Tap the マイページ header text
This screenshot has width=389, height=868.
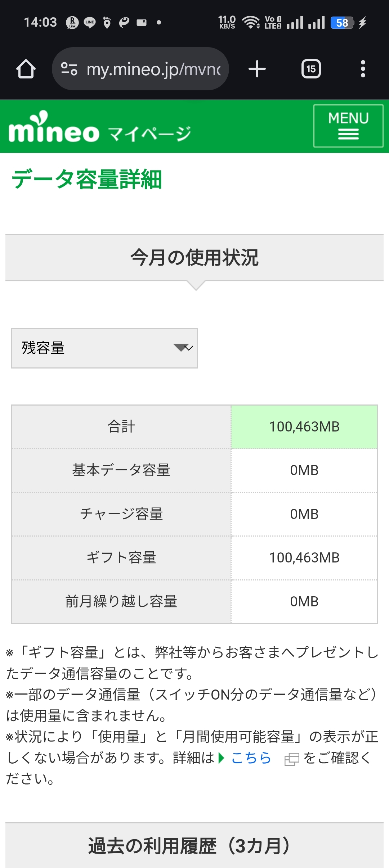(x=149, y=134)
